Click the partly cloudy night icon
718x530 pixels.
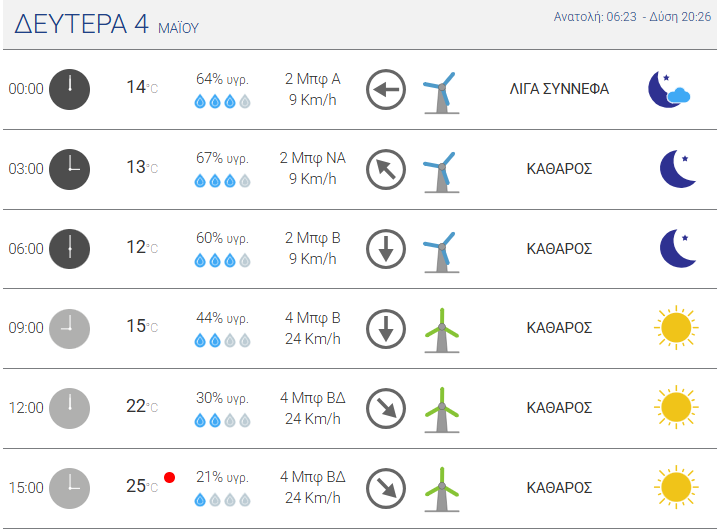click(668, 89)
